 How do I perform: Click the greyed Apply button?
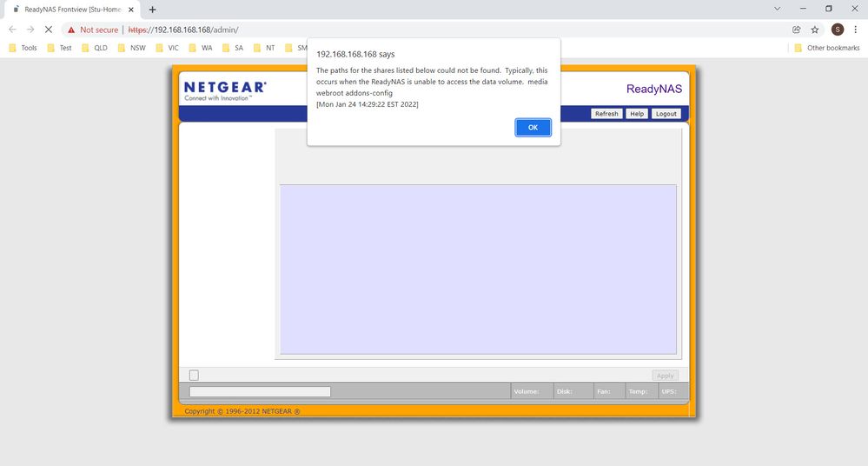(x=665, y=376)
